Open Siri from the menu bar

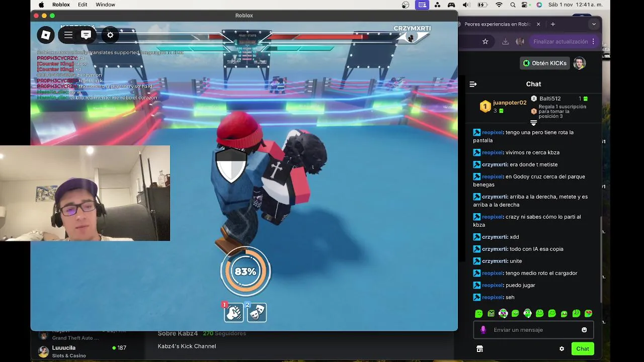point(539,5)
